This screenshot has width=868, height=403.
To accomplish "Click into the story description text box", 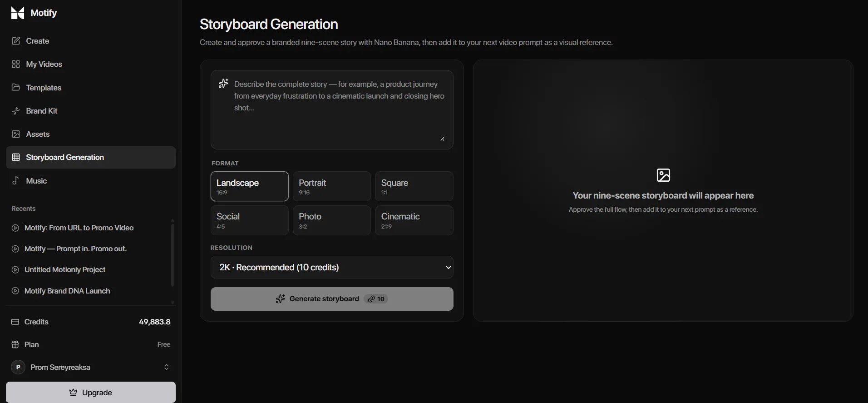I will coord(332,109).
